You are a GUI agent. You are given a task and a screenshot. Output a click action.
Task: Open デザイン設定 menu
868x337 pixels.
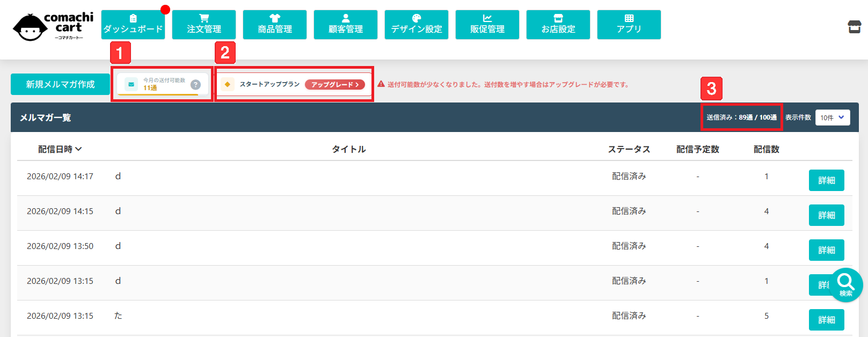pos(416,25)
